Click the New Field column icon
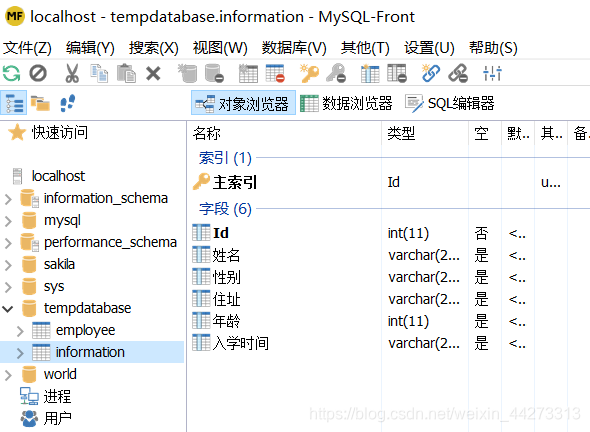590x432 pixels. tap(370, 73)
